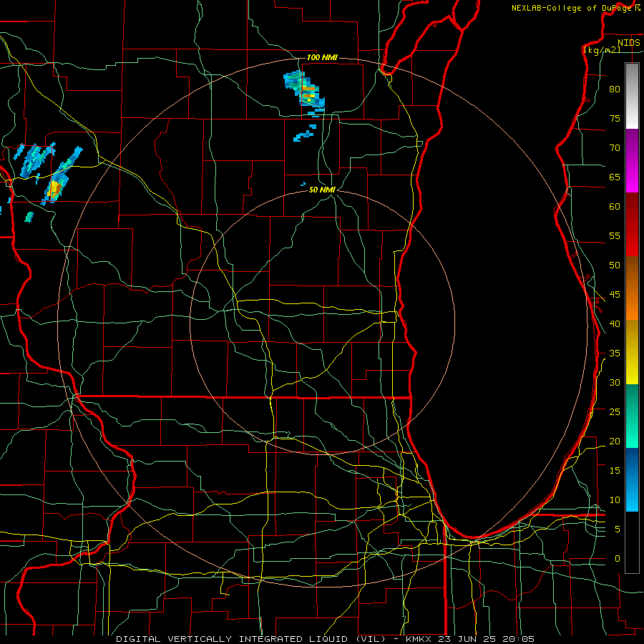This screenshot has height=644, width=644.
Task: Click the small green echo in the far west
Action: (x=29, y=217)
